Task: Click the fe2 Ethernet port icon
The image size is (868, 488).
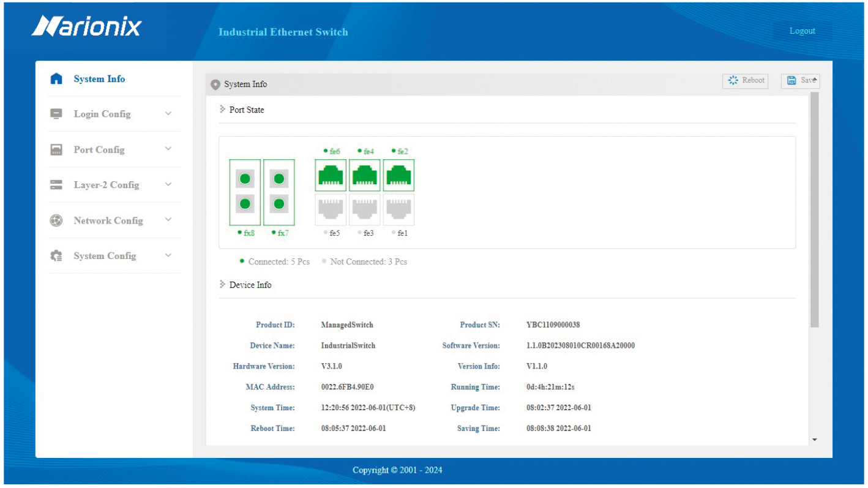Action: 398,176
